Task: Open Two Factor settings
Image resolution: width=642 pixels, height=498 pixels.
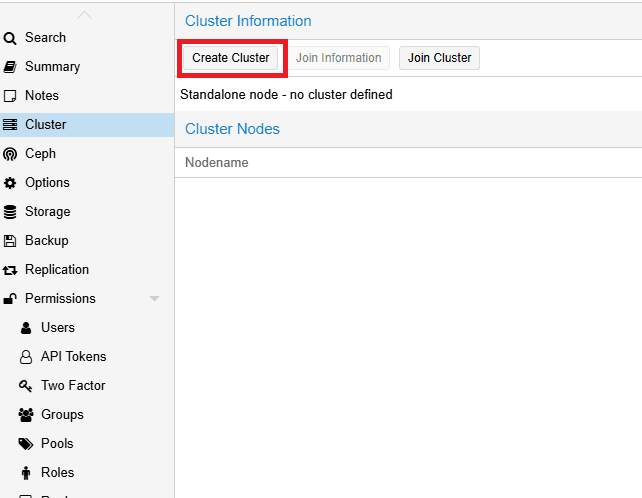Action: (73, 385)
